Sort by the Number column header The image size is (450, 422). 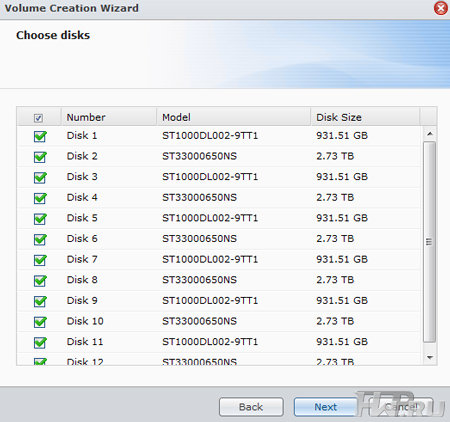(x=109, y=117)
